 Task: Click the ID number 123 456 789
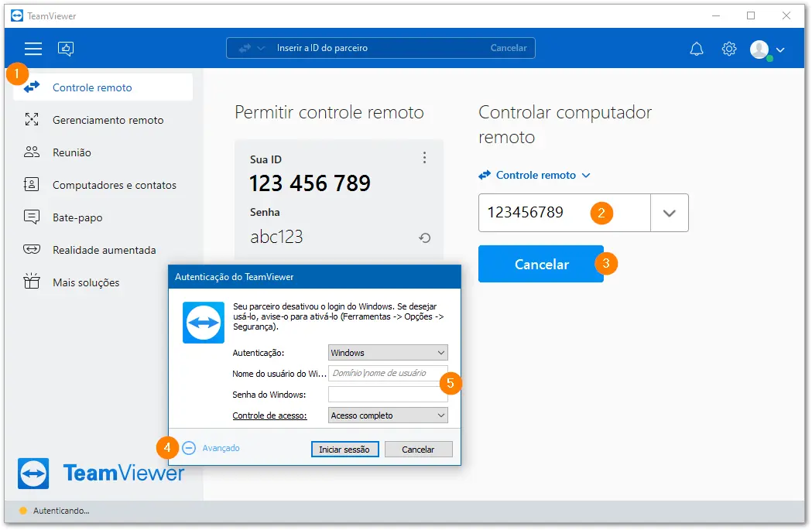tap(310, 183)
